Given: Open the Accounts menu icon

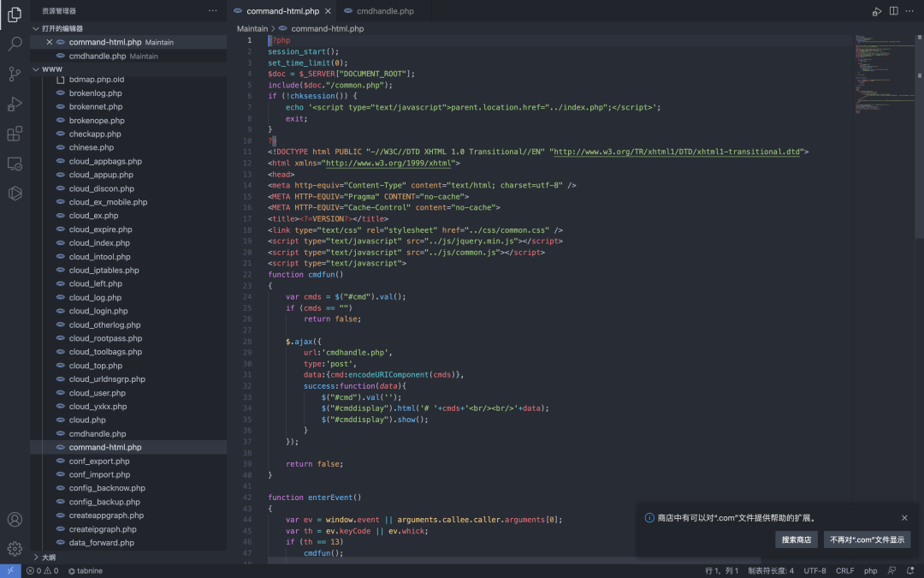Looking at the screenshot, I should (15, 520).
